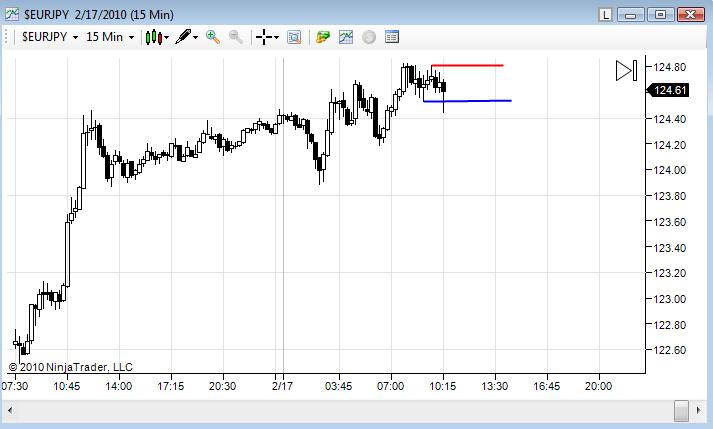Click the zoom in magnifier
The image size is (713, 429).
tap(212, 37)
